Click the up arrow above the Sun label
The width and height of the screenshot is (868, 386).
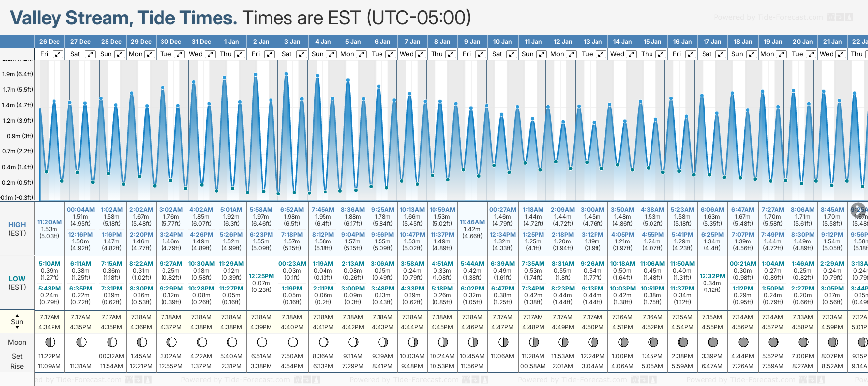click(17, 315)
